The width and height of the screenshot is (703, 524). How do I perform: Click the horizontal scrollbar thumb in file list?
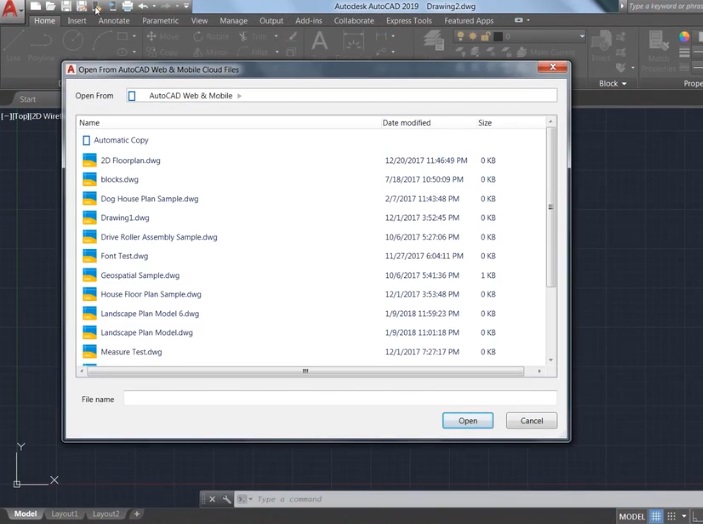[305, 371]
